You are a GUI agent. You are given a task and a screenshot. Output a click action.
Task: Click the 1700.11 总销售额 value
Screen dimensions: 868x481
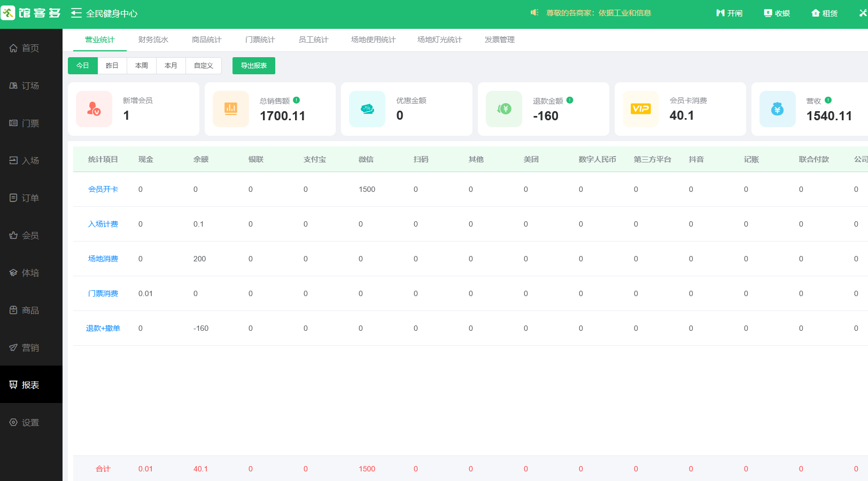[283, 116]
